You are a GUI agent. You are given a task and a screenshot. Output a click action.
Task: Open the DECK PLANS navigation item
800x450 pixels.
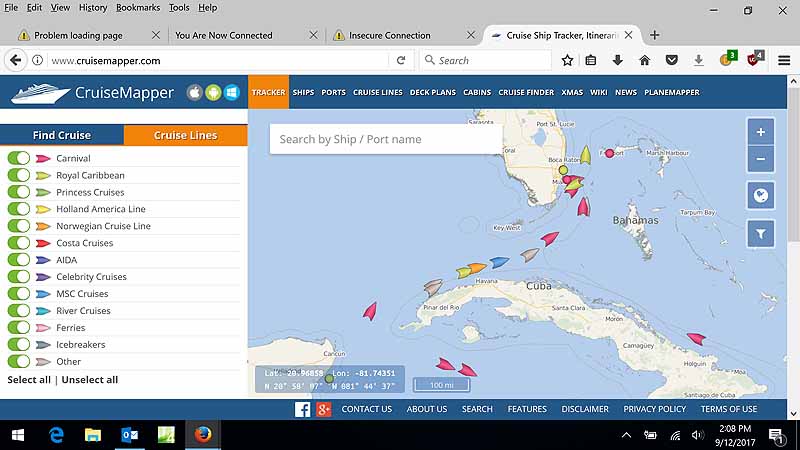[433, 92]
